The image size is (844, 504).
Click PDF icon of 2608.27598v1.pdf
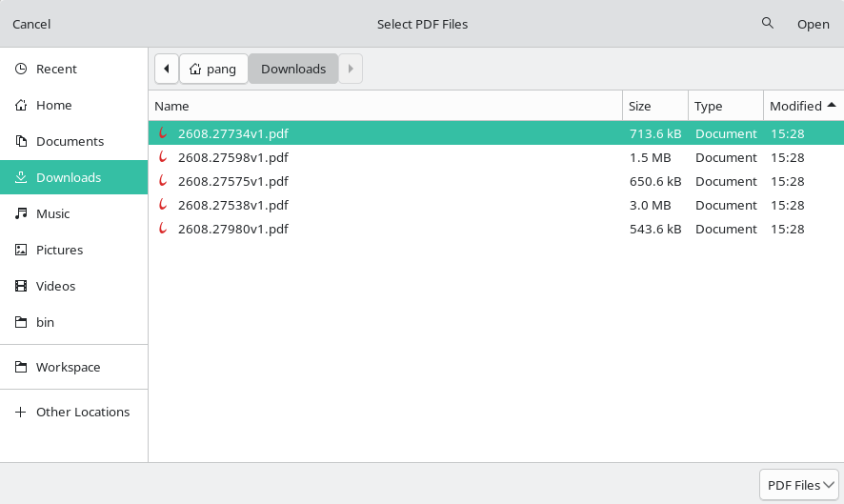[x=163, y=157]
